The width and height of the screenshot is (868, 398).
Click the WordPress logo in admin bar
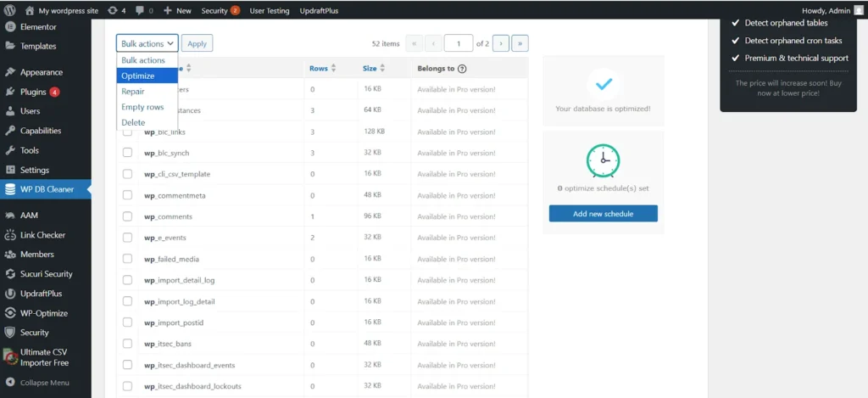[x=9, y=10]
